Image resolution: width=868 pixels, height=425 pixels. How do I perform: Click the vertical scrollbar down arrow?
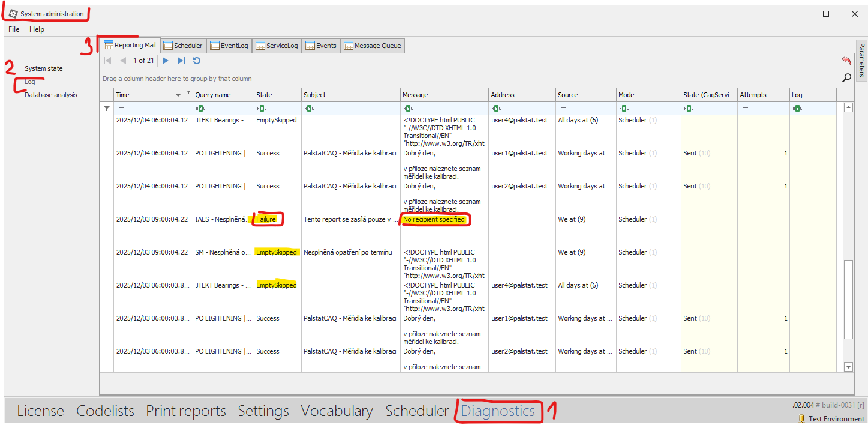pos(848,367)
